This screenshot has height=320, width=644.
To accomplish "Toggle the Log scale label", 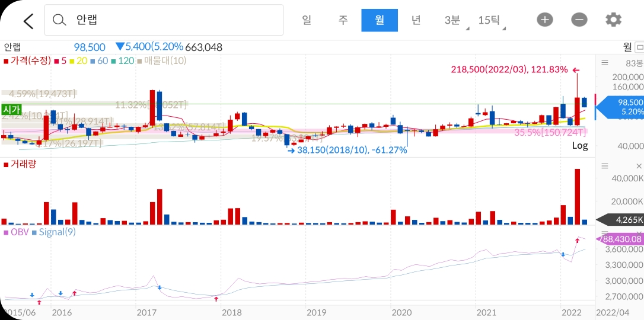I will pyautogui.click(x=580, y=145).
